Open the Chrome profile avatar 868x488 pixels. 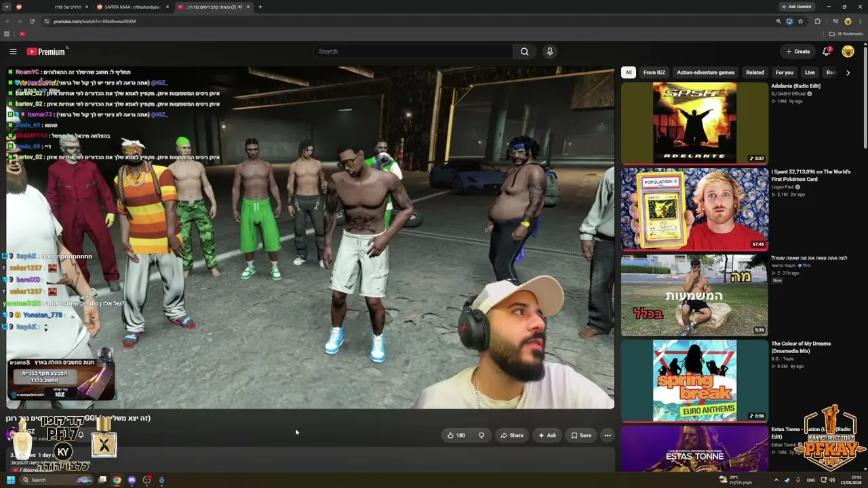tap(848, 21)
